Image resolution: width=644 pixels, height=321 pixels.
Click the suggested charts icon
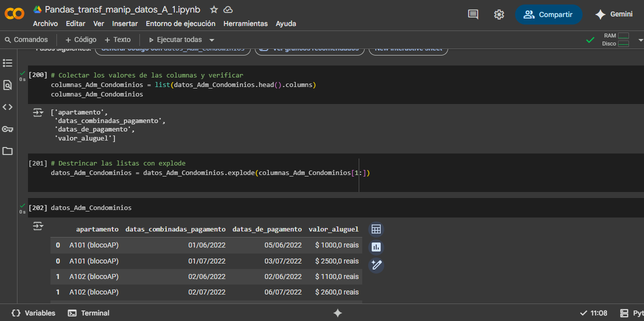[376, 247]
